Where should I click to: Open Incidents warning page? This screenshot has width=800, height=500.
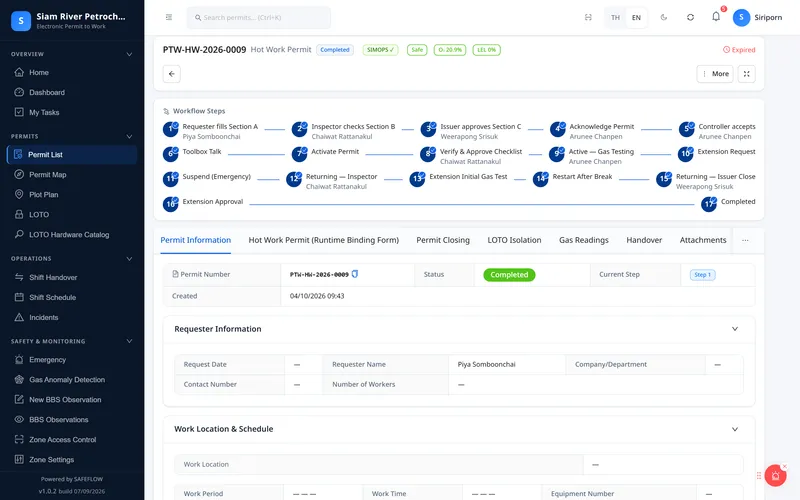[x=71, y=317]
